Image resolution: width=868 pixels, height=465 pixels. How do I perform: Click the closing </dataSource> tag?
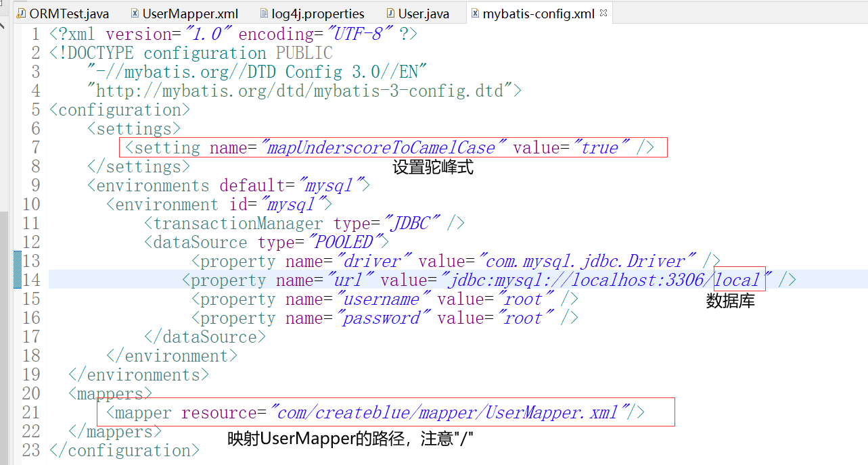(x=205, y=337)
